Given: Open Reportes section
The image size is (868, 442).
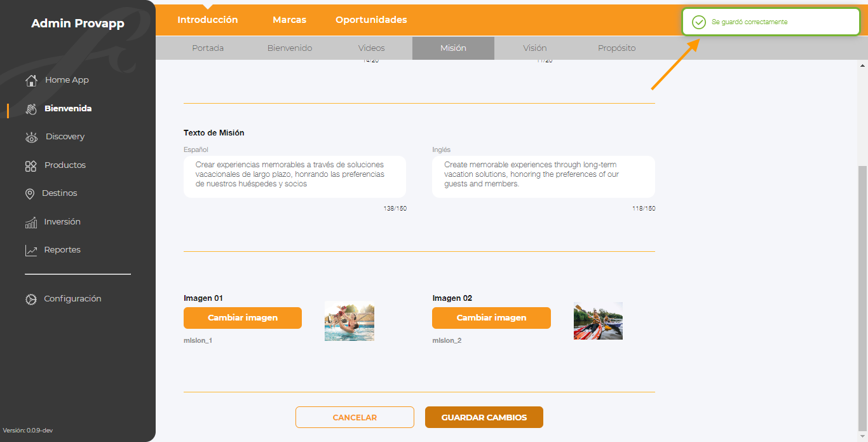Looking at the screenshot, I should coord(62,250).
